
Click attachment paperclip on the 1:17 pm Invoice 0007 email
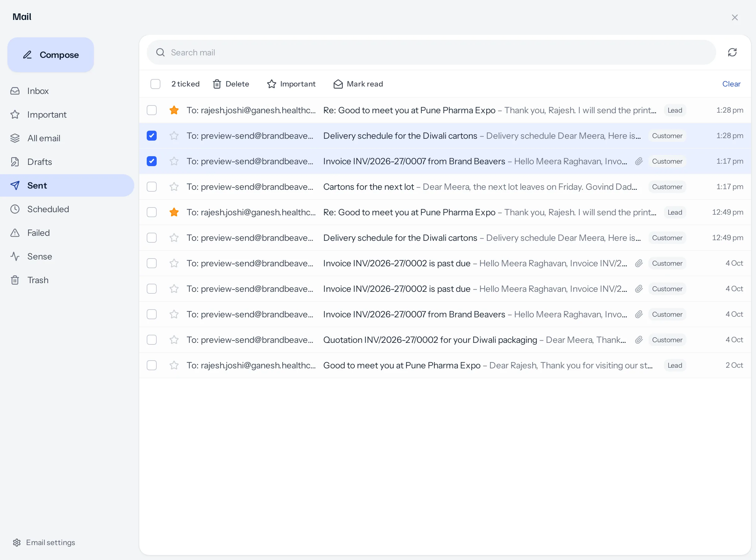[x=639, y=161]
